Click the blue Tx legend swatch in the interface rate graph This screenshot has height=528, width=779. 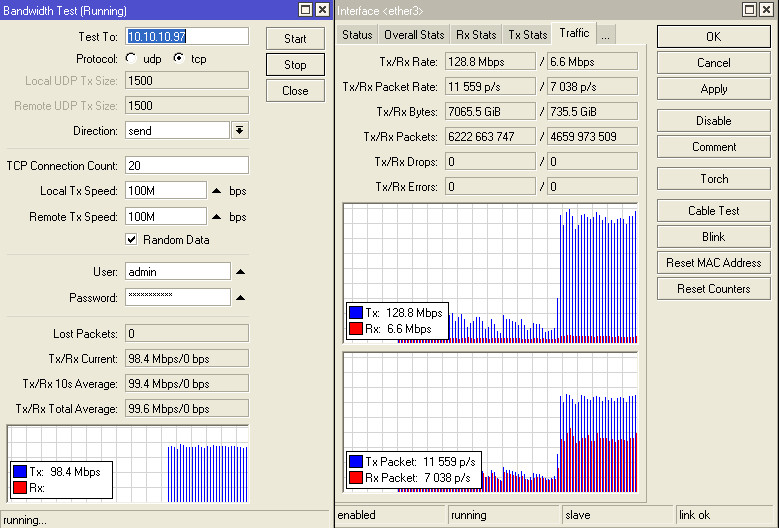(355, 313)
